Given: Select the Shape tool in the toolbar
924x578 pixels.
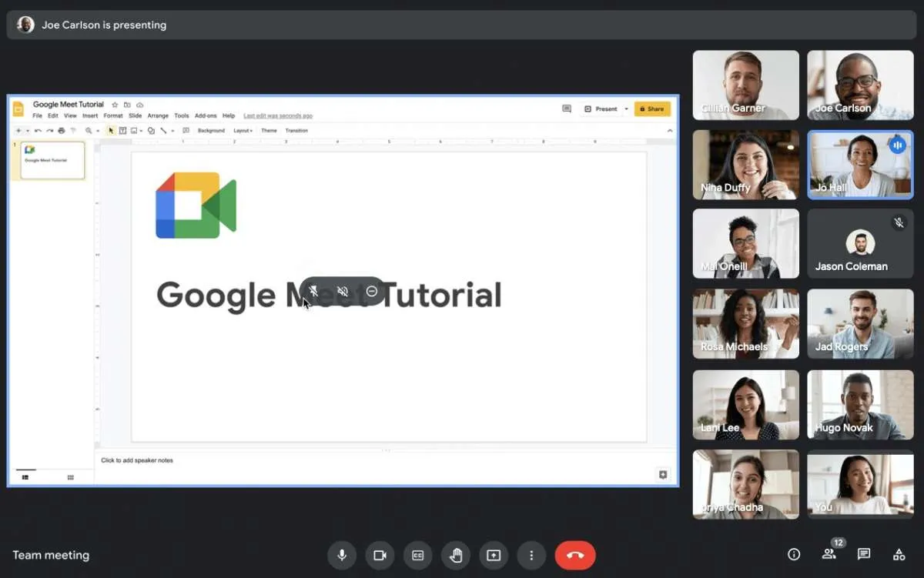Looking at the screenshot, I should tap(149, 130).
